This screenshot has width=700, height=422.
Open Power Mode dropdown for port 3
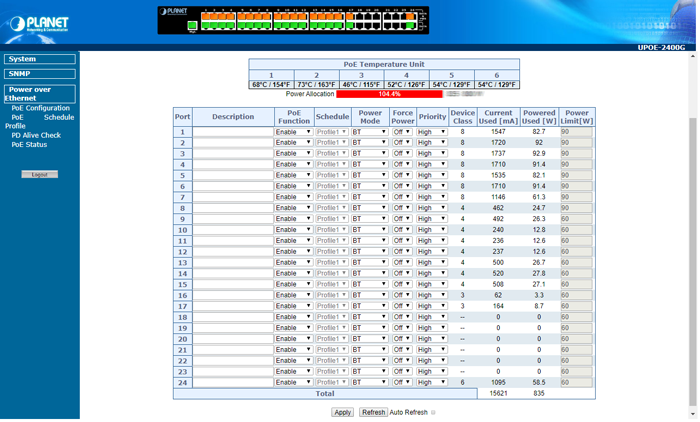(369, 154)
